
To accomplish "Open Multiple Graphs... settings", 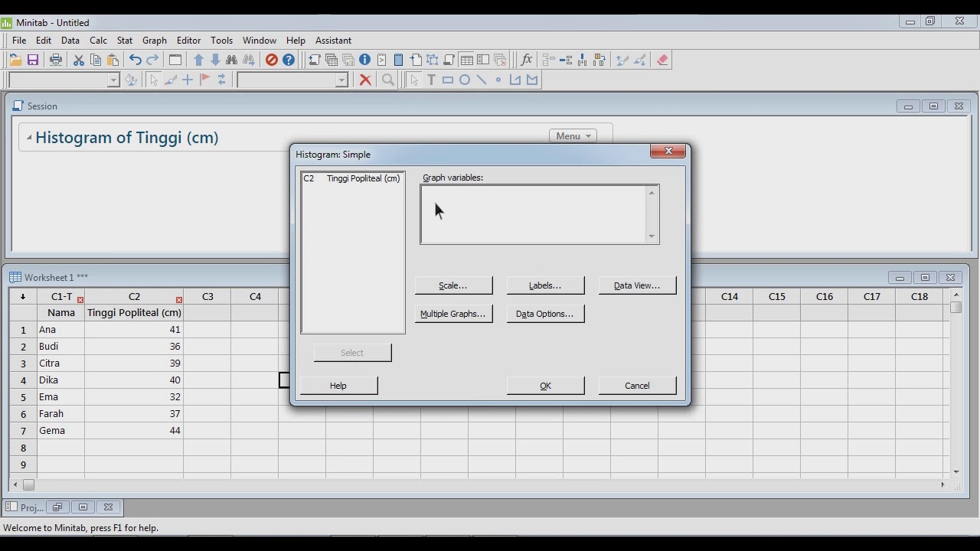I will pos(453,314).
